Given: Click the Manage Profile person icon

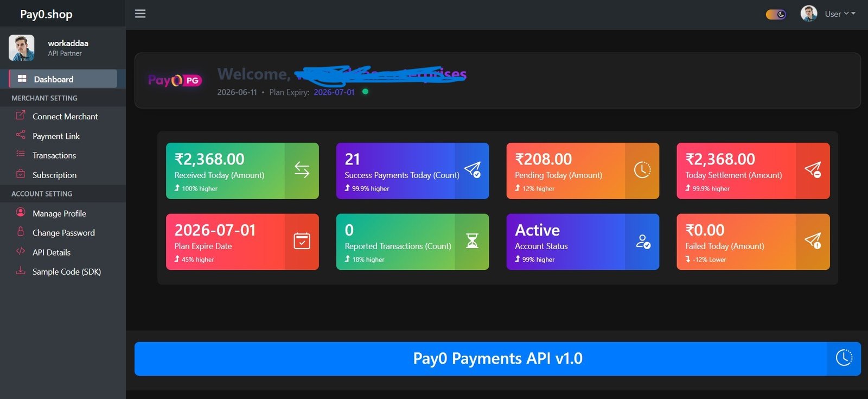Looking at the screenshot, I should click(x=21, y=212).
